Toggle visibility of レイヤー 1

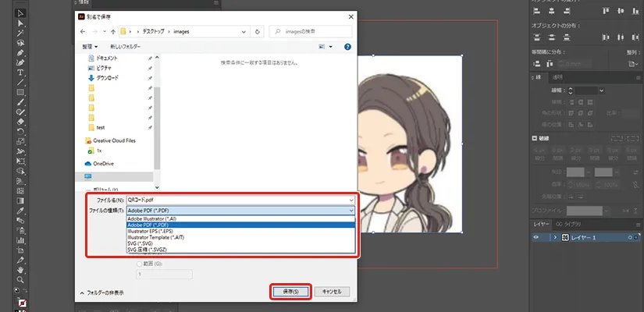(x=535, y=237)
